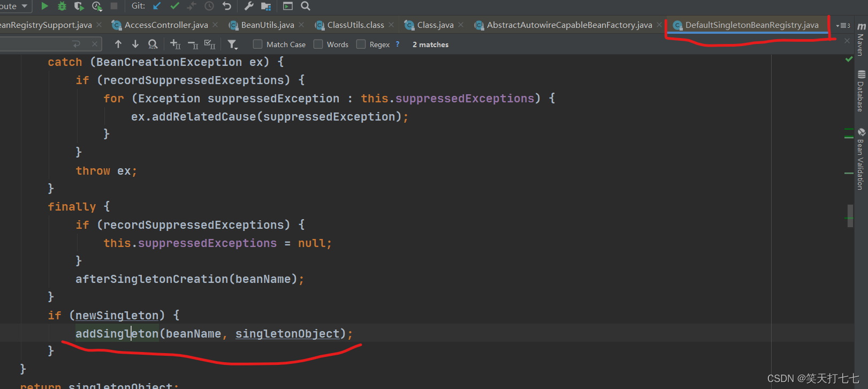This screenshot has height=389, width=868.
Task: Show Git history clock icon
Action: [x=209, y=6]
